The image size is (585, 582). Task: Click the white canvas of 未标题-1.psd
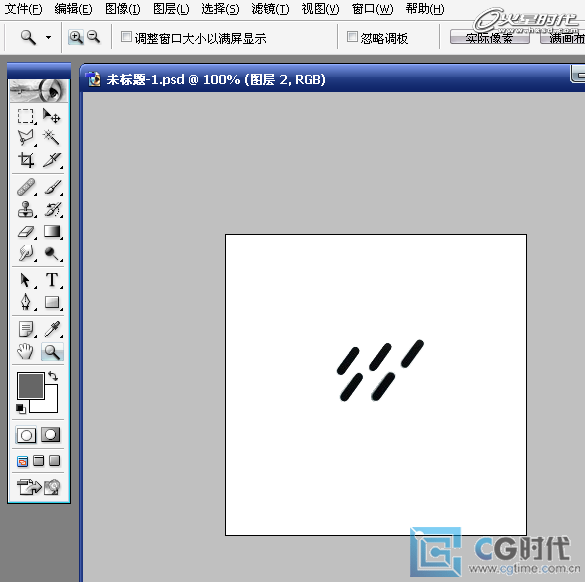click(x=376, y=385)
